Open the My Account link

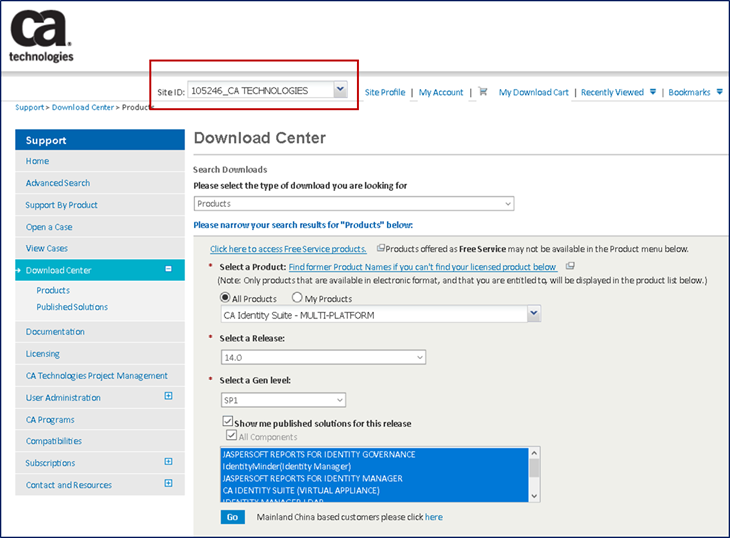[441, 92]
